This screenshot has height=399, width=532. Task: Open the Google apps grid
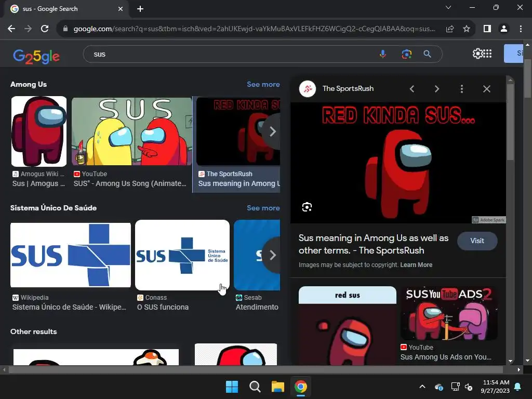[487, 54]
